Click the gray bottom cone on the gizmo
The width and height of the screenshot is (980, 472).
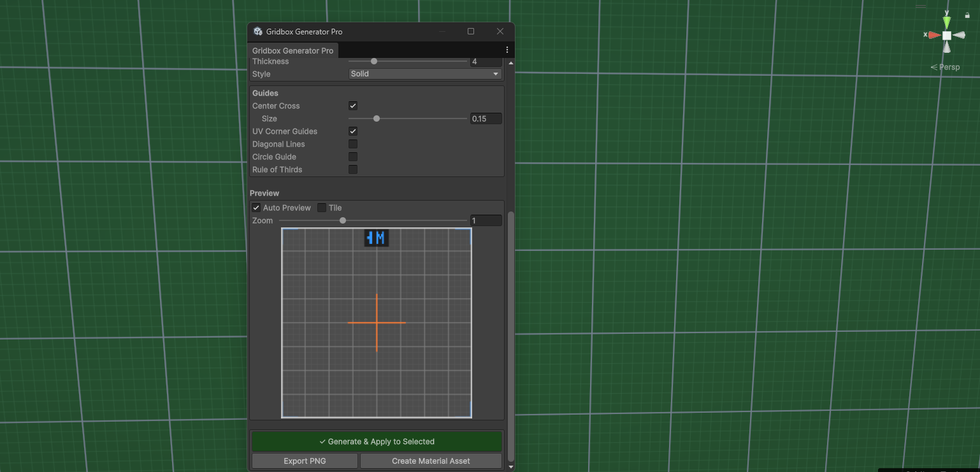click(x=947, y=48)
